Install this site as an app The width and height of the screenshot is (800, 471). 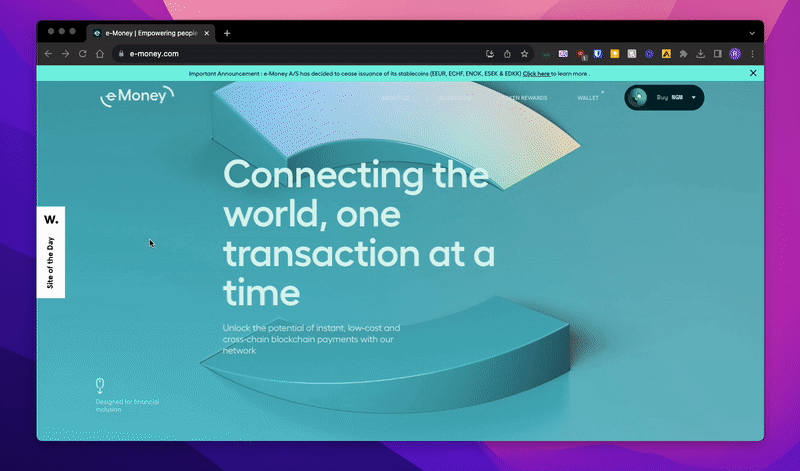pyautogui.click(x=490, y=54)
